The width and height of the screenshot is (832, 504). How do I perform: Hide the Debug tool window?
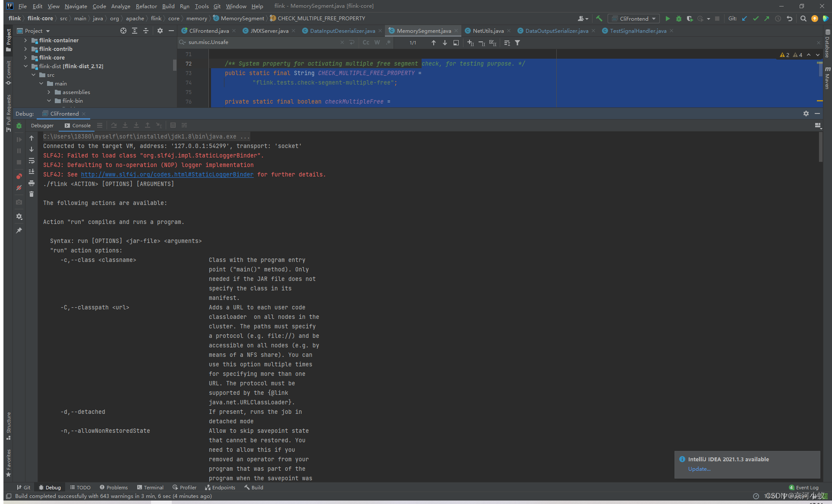pyautogui.click(x=817, y=113)
